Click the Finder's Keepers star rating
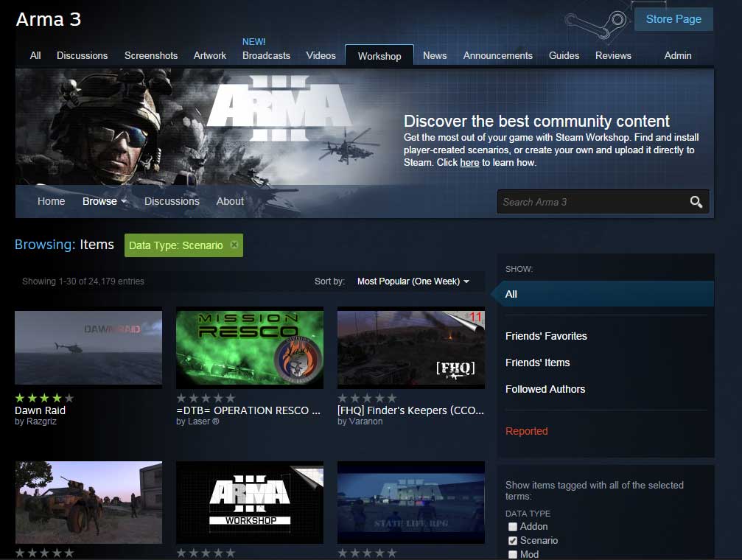 point(367,398)
